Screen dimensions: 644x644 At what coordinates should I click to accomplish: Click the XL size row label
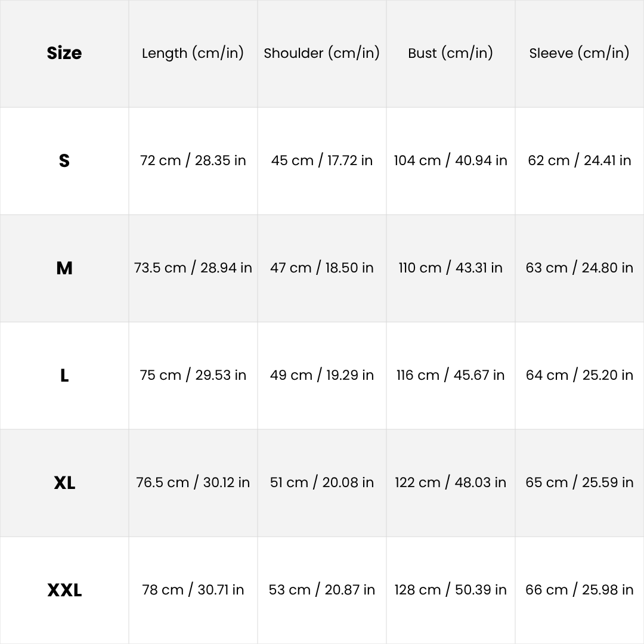[x=64, y=482]
